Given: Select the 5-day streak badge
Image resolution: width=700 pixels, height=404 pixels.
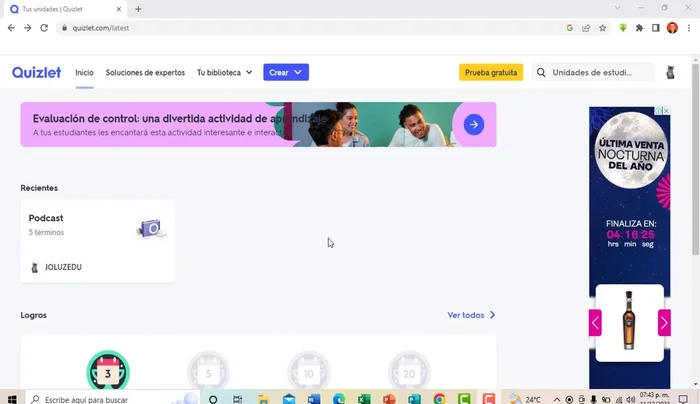Looking at the screenshot, I should click(208, 371).
